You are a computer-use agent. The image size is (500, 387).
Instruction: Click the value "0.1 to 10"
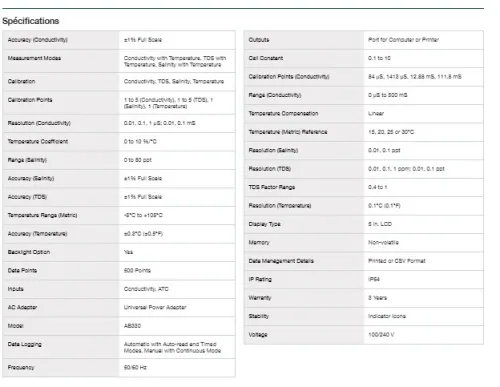(x=379, y=58)
